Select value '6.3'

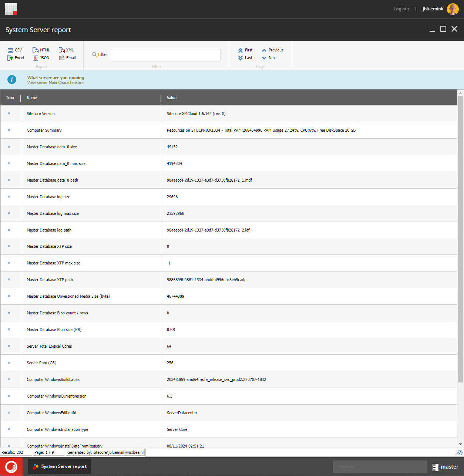pyautogui.click(x=169, y=396)
